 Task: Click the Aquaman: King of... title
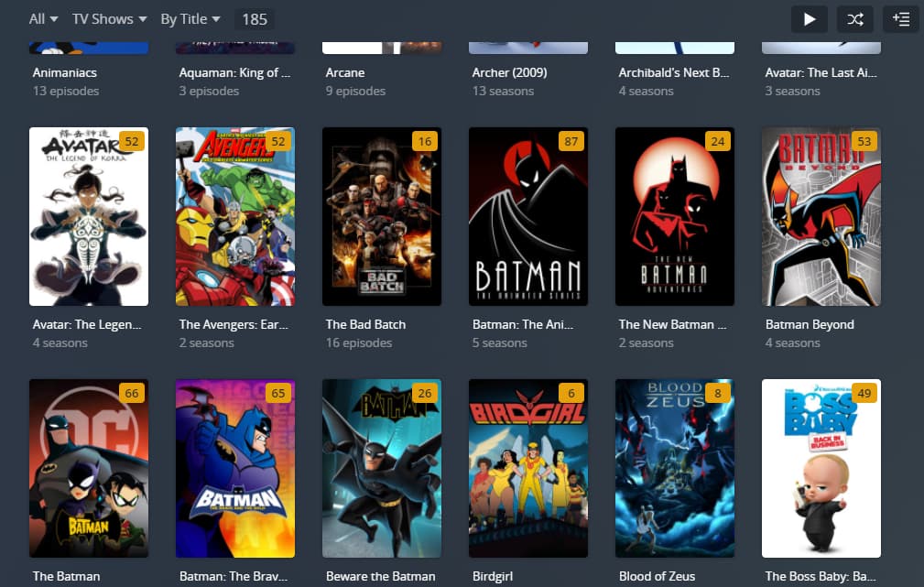234,72
